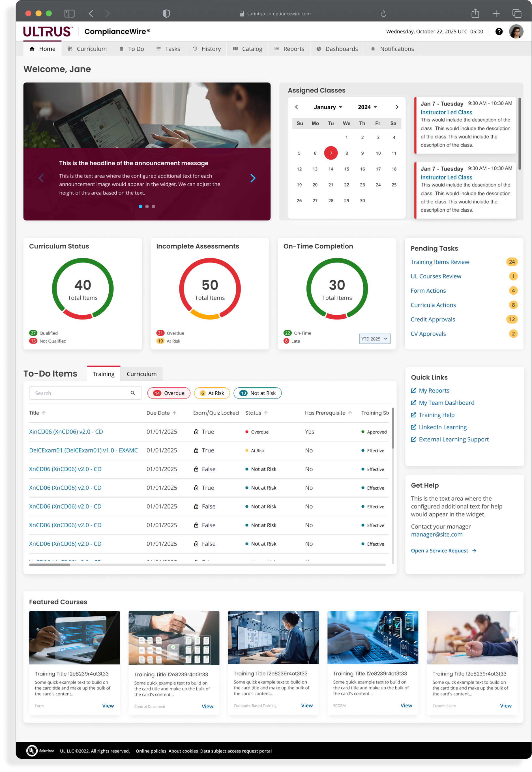Image resolution: width=532 pixels, height=772 pixels.
Task: Open the 2024 year dropdown
Action: (367, 107)
